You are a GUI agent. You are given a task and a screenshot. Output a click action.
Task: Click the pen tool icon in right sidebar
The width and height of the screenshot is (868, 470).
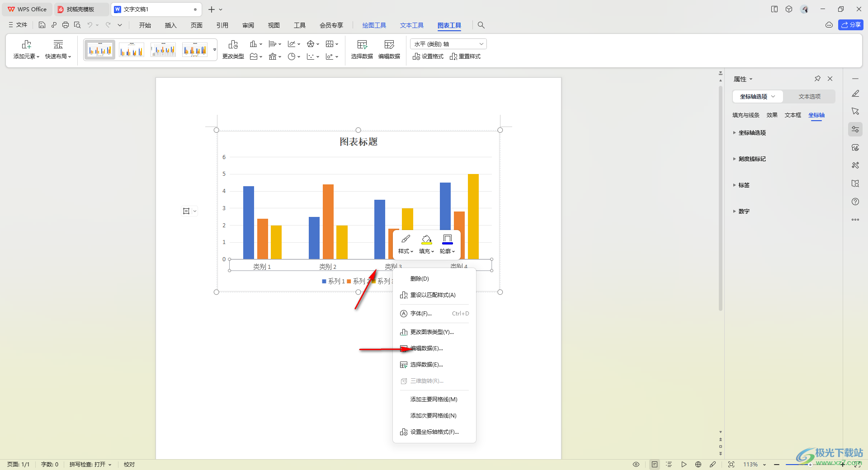point(855,94)
